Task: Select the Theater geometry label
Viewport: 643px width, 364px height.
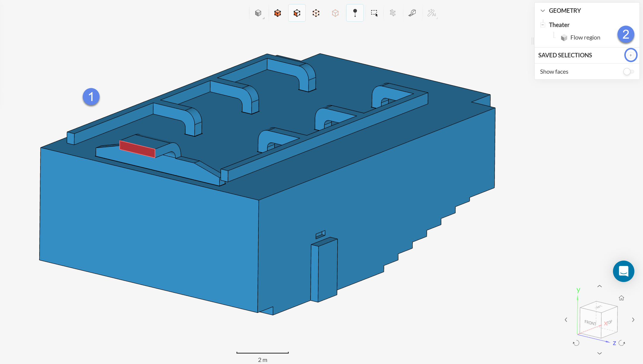Action: point(559,25)
